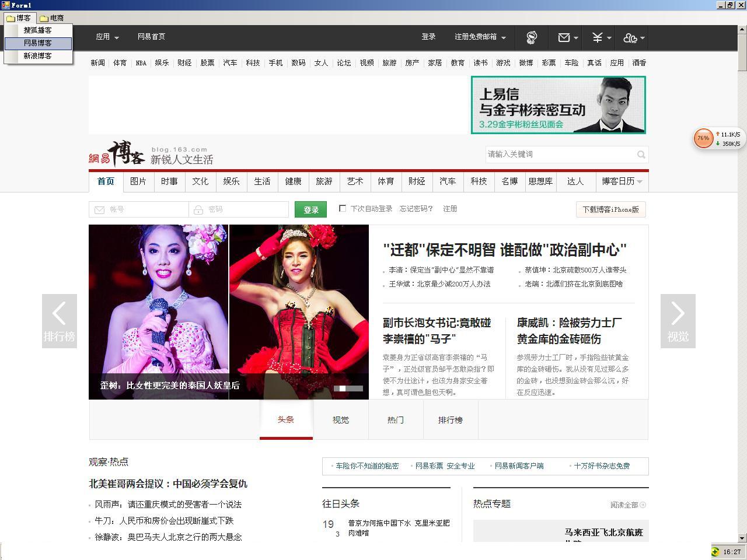Click the 帐号 account input field
This screenshot has width=747, height=560.
[139, 209]
